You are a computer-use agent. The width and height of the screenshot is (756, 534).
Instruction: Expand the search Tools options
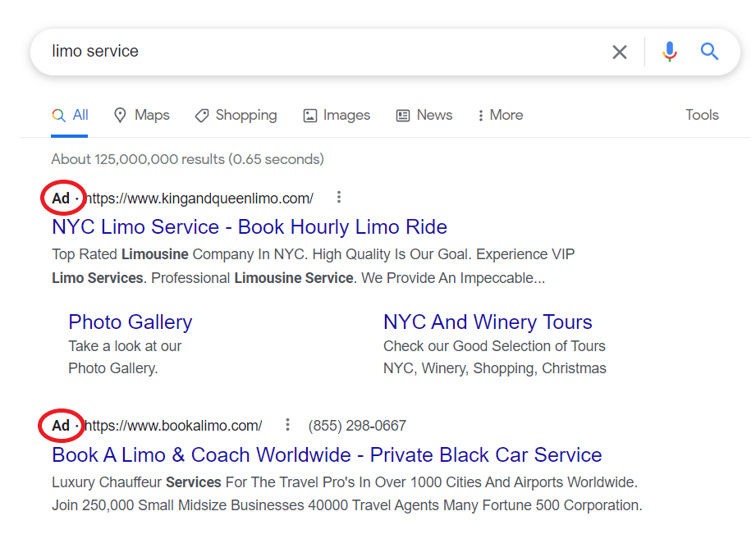click(x=702, y=115)
